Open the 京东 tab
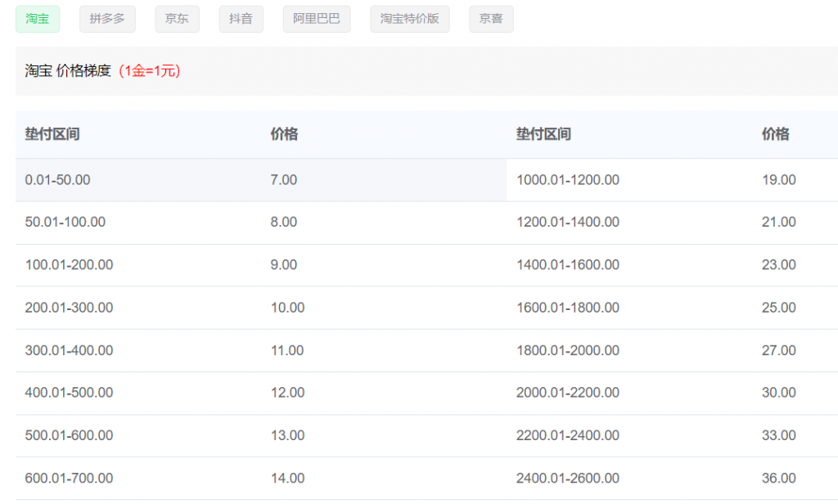 coord(177,19)
